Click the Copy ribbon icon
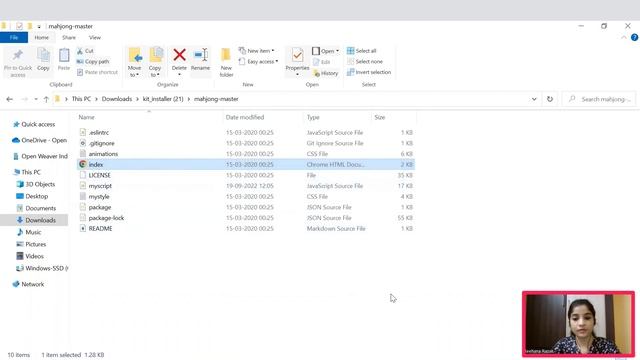 tap(43, 59)
